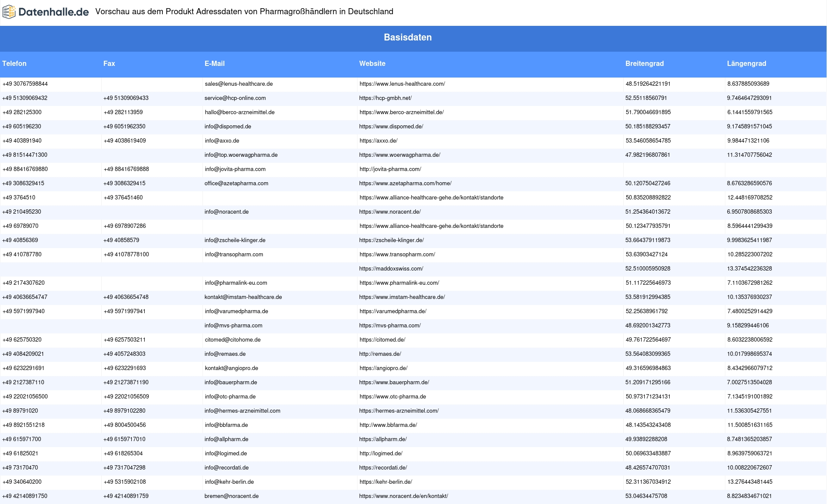Click website http://remaes.de/

(x=380, y=354)
